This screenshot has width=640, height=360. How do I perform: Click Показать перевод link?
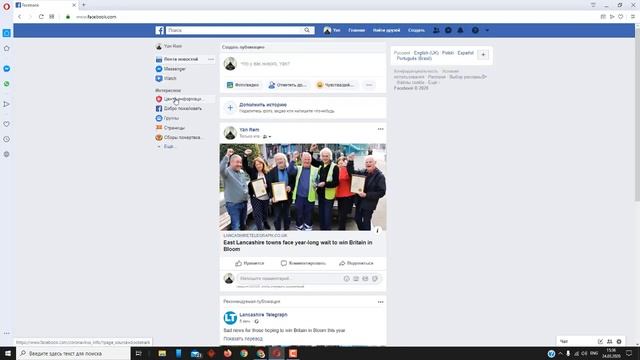pos(243,339)
